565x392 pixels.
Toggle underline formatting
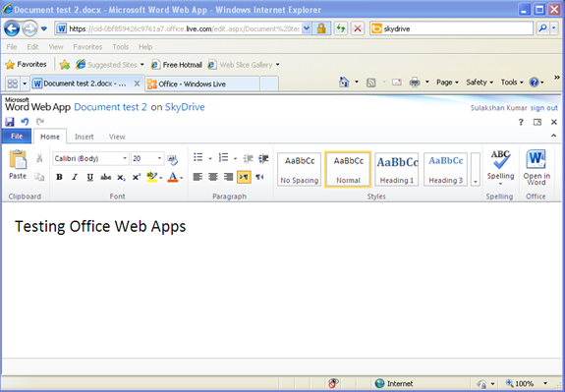pos(90,177)
